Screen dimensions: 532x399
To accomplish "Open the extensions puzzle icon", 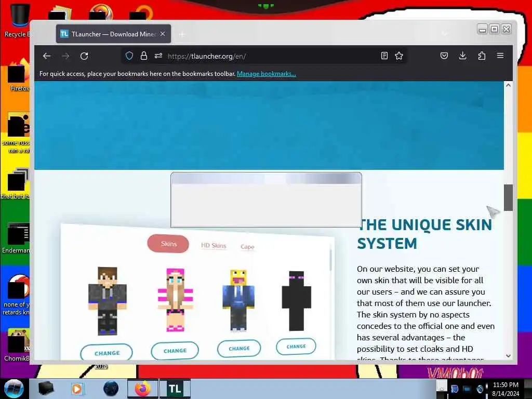I will click(x=482, y=56).
